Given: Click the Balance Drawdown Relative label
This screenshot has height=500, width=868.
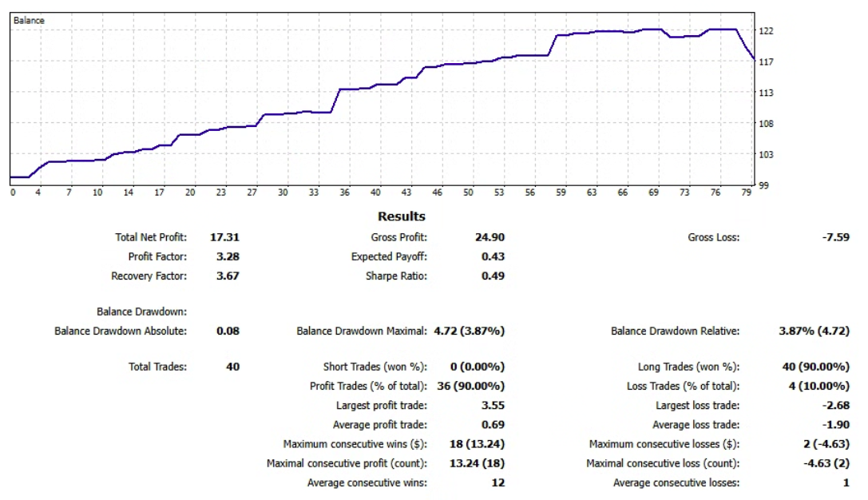Looking at the screenshot, I should coord(675,331).
